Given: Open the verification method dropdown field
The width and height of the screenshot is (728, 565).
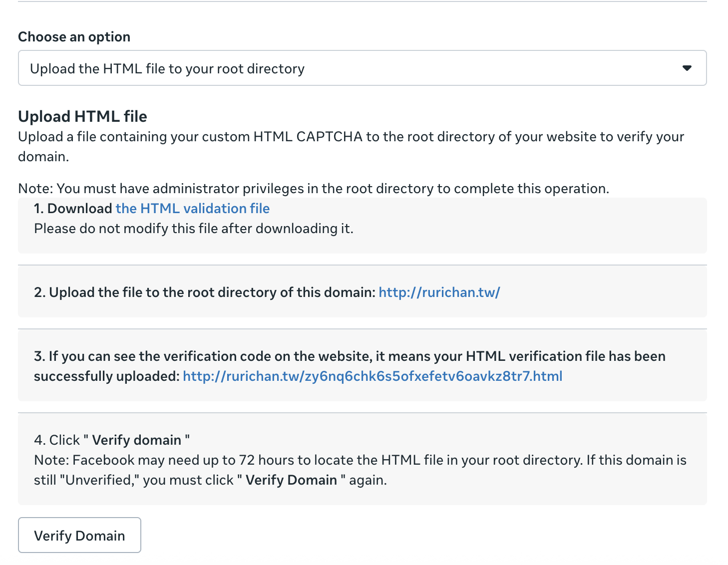Looking at the screenshot, I should pyautogui.click(x=350, y=68).
